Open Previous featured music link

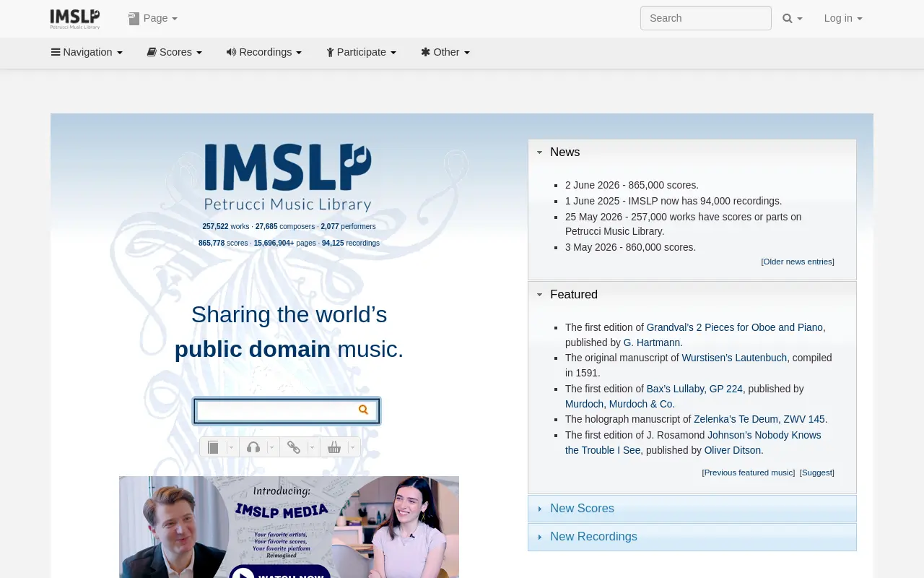[749, 473]
